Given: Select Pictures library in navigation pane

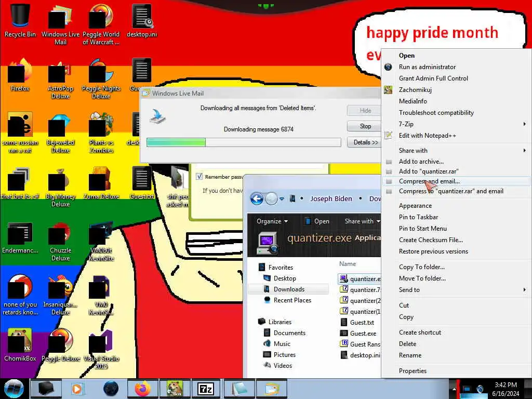Looking at the screenshot, I should click(284, 354).
